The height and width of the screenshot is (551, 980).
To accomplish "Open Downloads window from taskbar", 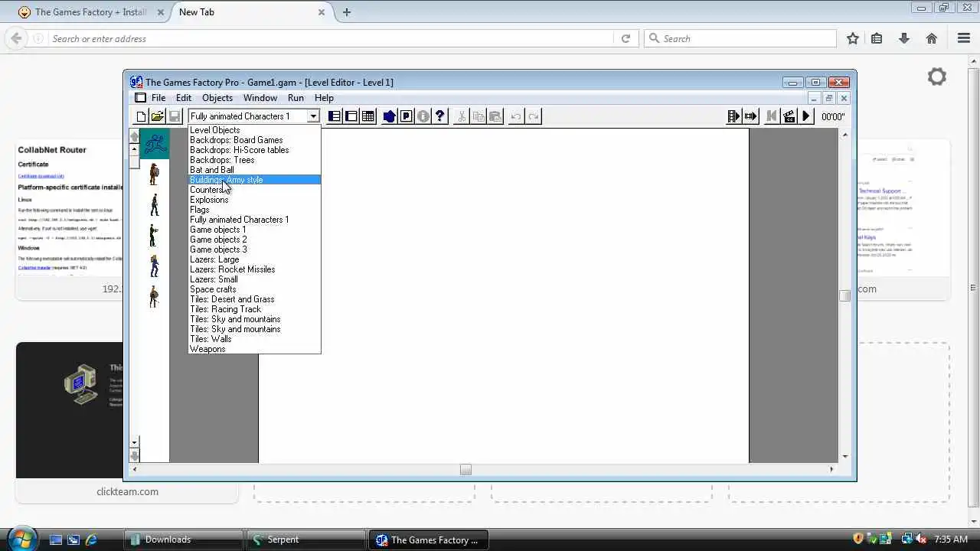I will point(184,540).
